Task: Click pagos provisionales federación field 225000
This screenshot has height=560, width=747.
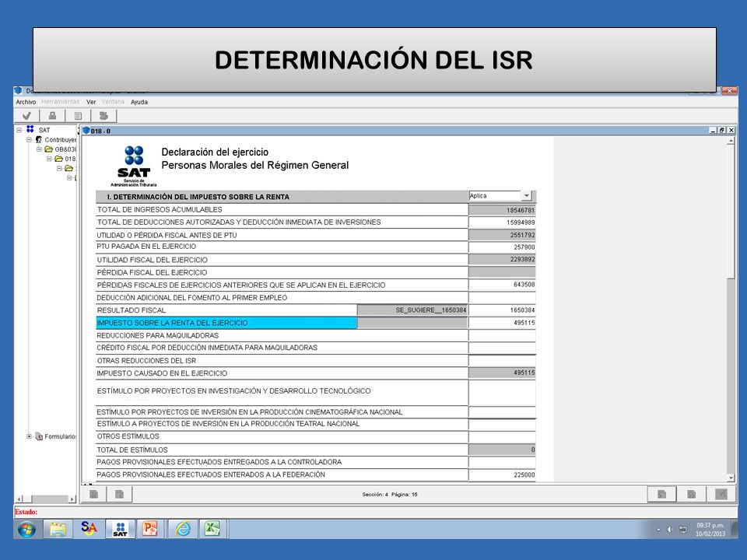Action: 502,474
